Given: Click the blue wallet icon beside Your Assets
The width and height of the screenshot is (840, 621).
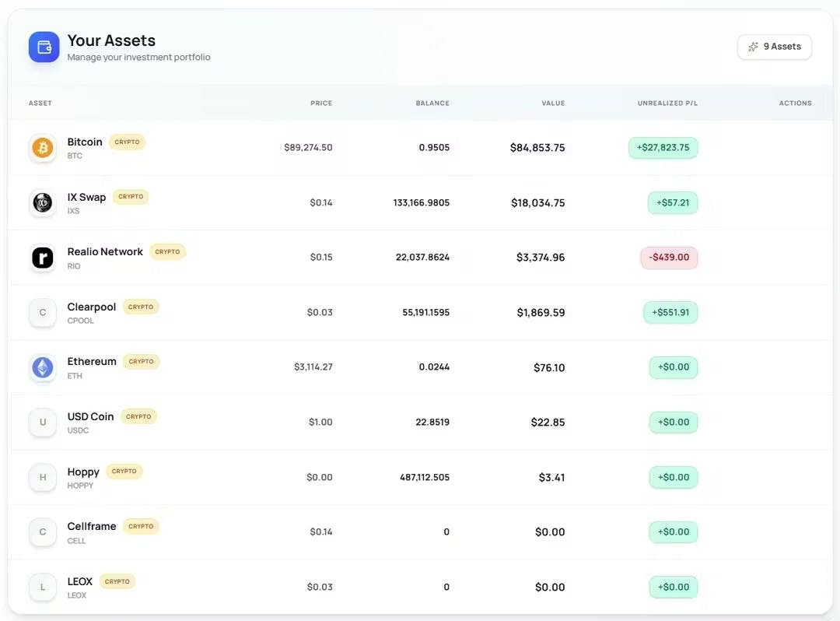Looking at the screenshot, I should [x=44, y=47].
